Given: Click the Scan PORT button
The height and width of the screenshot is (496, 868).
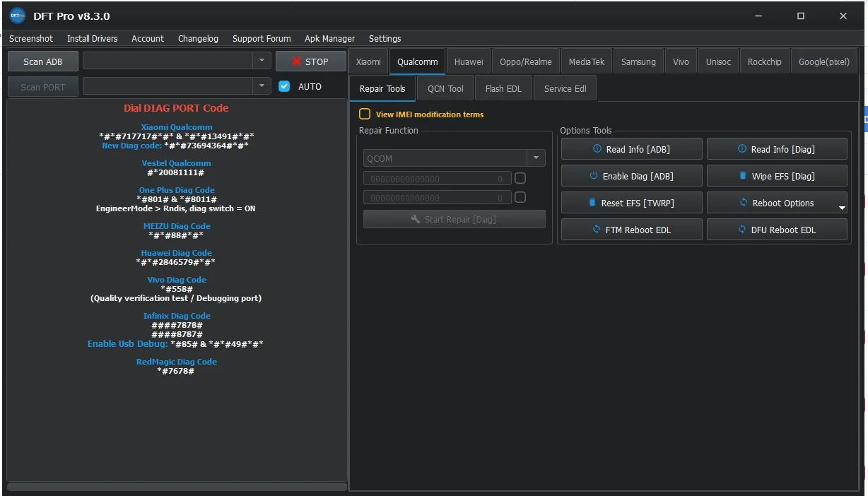Looking at the screenshot, I should pyautogui.click(x=43, y=87).
